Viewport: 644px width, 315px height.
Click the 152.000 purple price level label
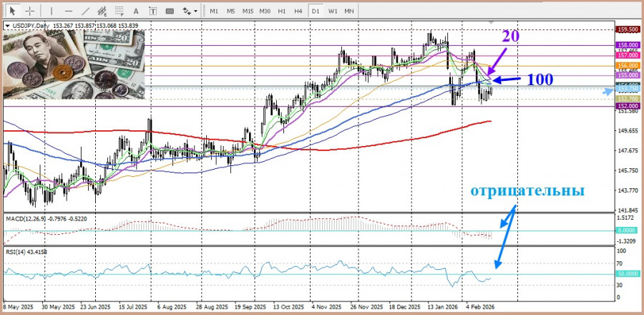[628, 105]
